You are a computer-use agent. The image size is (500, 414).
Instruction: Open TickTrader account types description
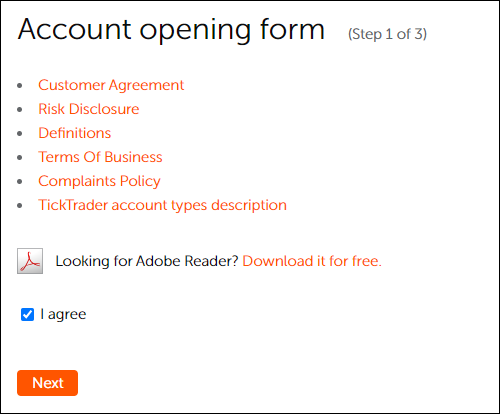click(x=162, y=205)
